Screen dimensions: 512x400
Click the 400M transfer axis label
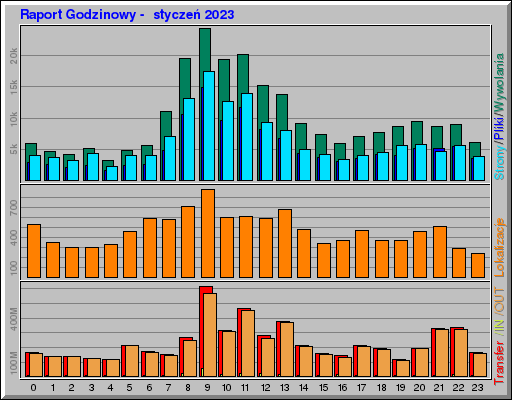pos(13,319)
